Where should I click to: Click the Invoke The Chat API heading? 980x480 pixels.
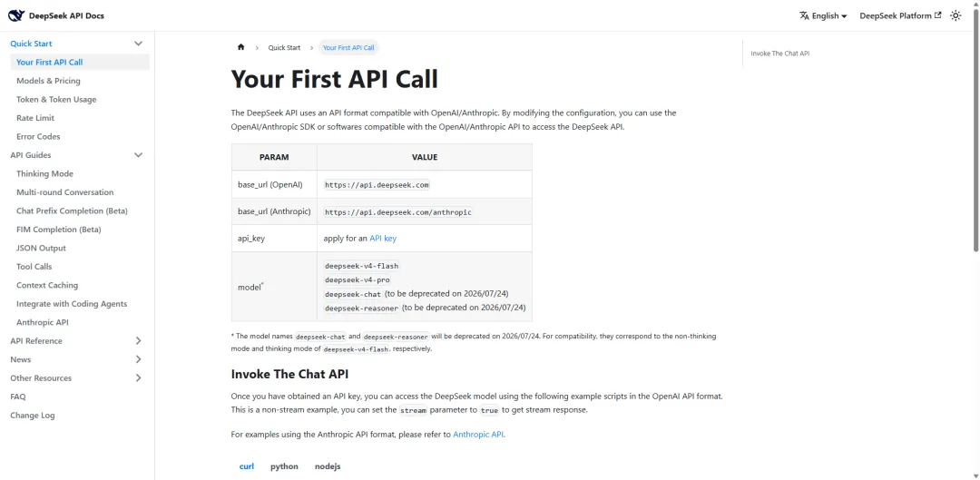pyautogui.click(x=290, y=374)
